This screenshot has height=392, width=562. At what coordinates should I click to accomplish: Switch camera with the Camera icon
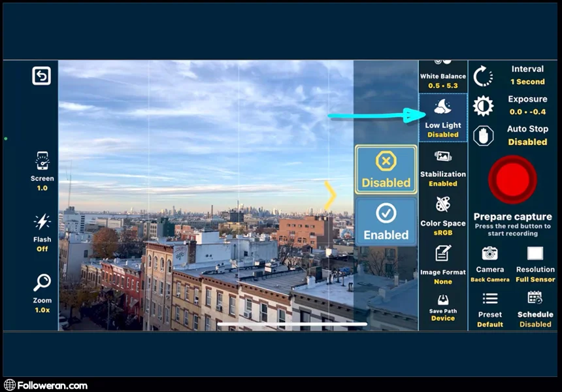pos(489,253)
